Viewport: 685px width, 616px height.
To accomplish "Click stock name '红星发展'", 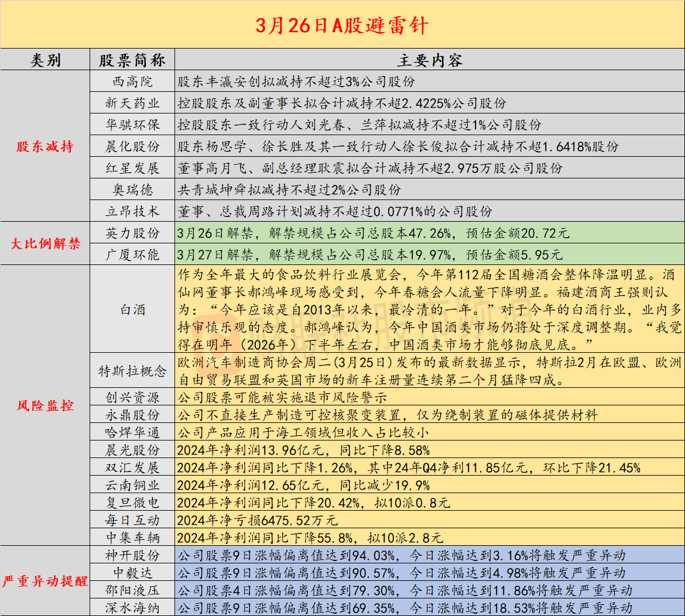I will coord(132,168).
